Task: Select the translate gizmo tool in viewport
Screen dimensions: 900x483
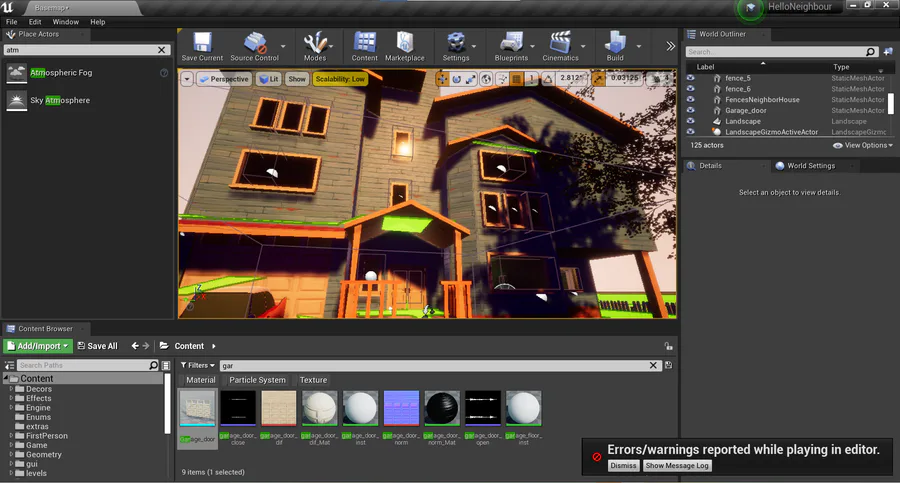Action: [442, 79]
